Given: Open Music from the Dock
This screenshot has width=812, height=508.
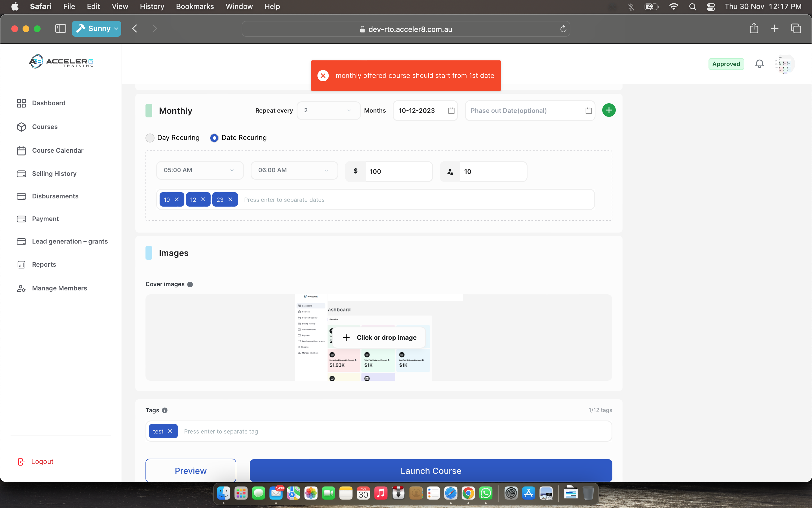Looking at the screenshot, I should (x=381, y=493).
